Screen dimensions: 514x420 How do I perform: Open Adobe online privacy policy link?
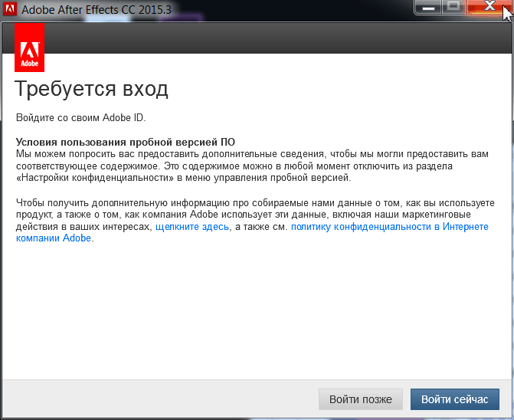click(389, 227)
